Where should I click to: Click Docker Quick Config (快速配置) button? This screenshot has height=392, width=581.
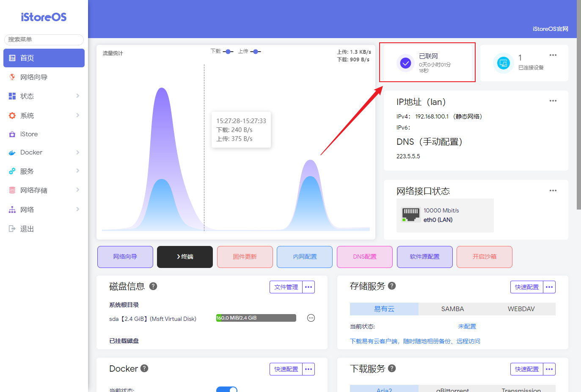click(x=286, y=369)
